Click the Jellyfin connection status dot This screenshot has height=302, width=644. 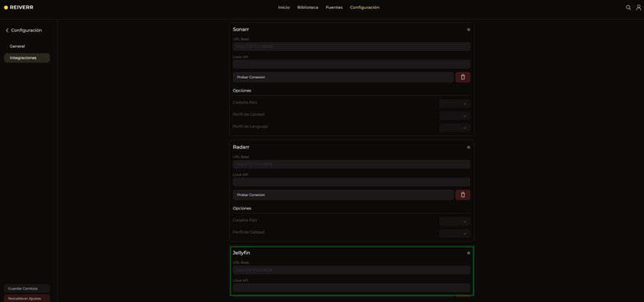click(468, 253)
